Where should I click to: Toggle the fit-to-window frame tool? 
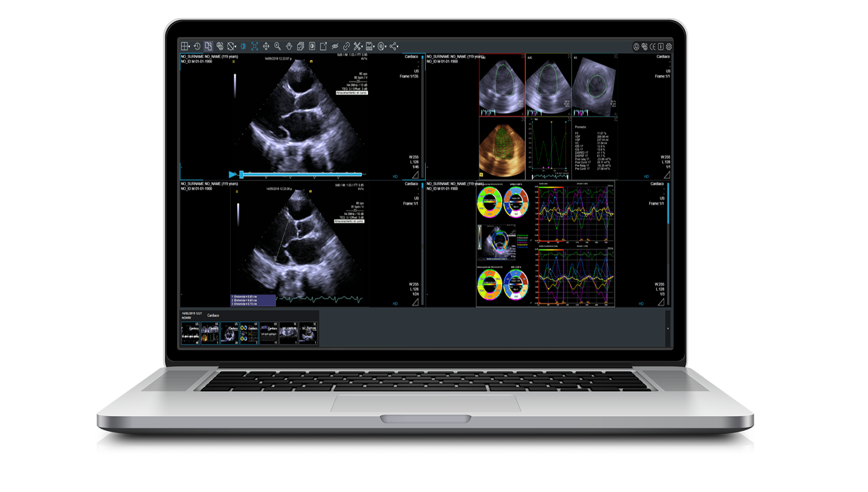(x=255, y=46)
